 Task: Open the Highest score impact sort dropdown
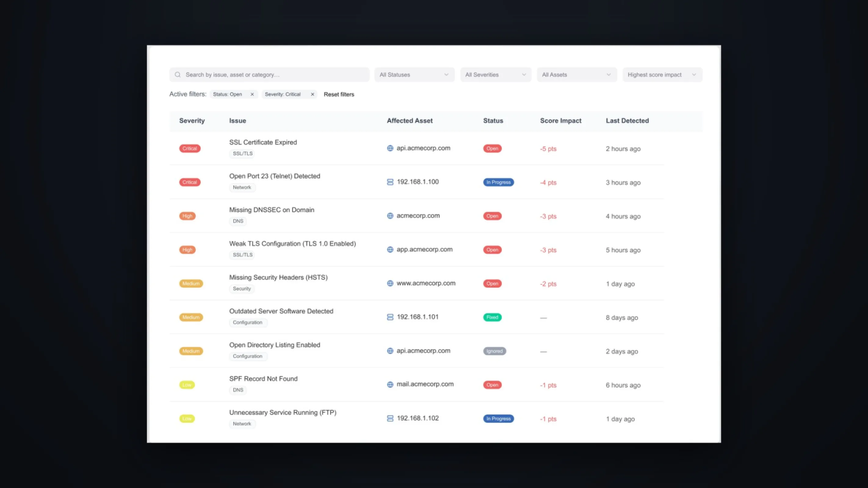point(662,75)
